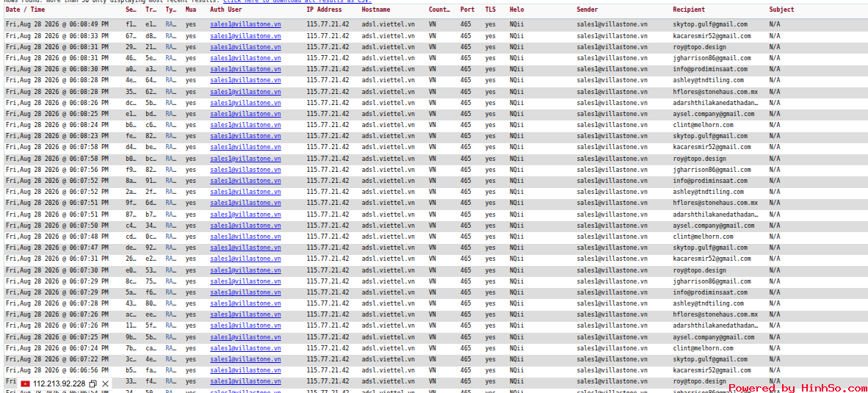
Task: Click sender sales1@villastone.vn in 06:08:23 PM row
Action: [x=612, y=136]
